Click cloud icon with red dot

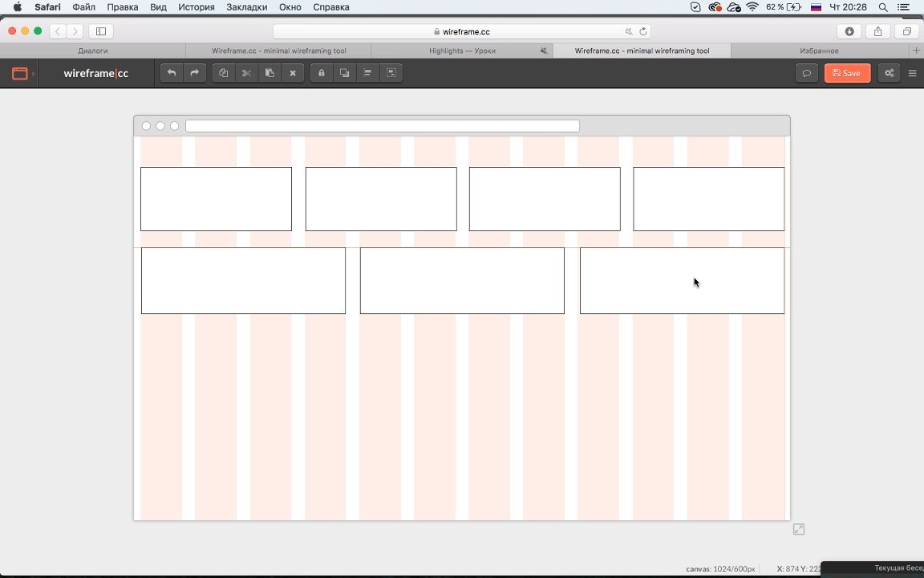715,7
